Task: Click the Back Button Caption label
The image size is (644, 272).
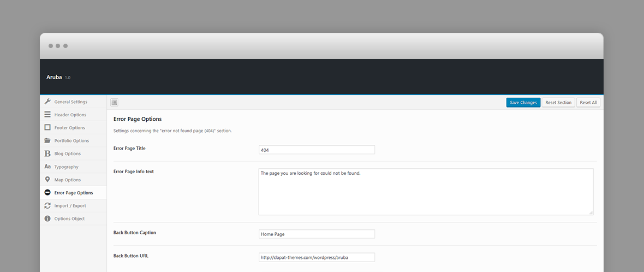Action: tap(135, 233)
